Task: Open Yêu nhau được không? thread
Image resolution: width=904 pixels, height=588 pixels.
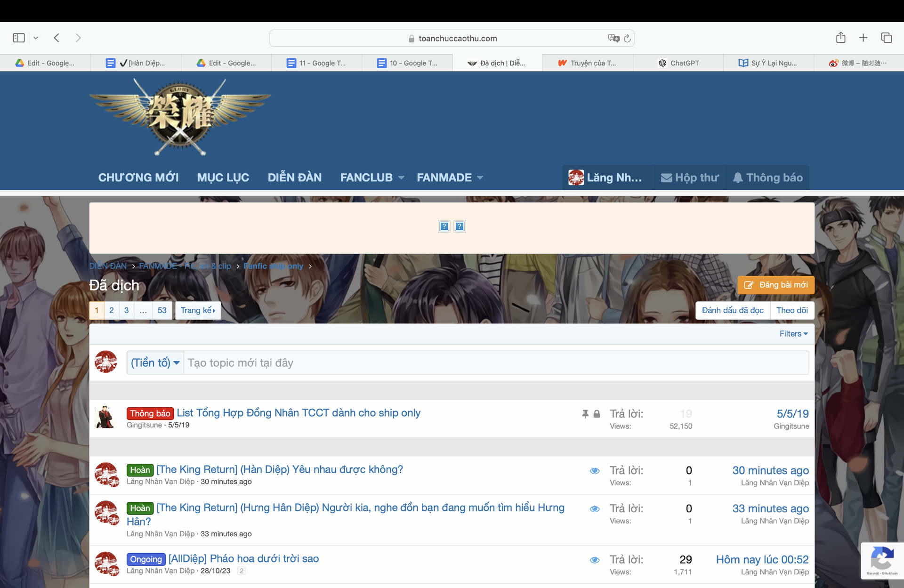Action: pos(280,469)
